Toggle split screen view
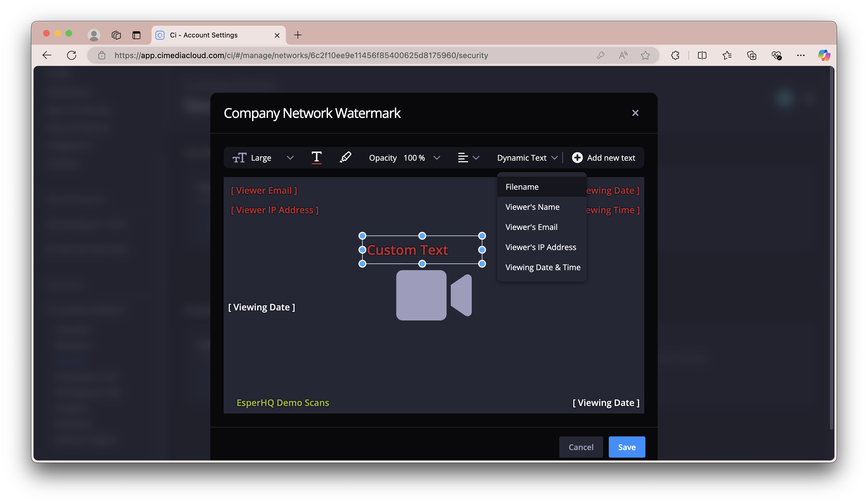 [702, 55]
